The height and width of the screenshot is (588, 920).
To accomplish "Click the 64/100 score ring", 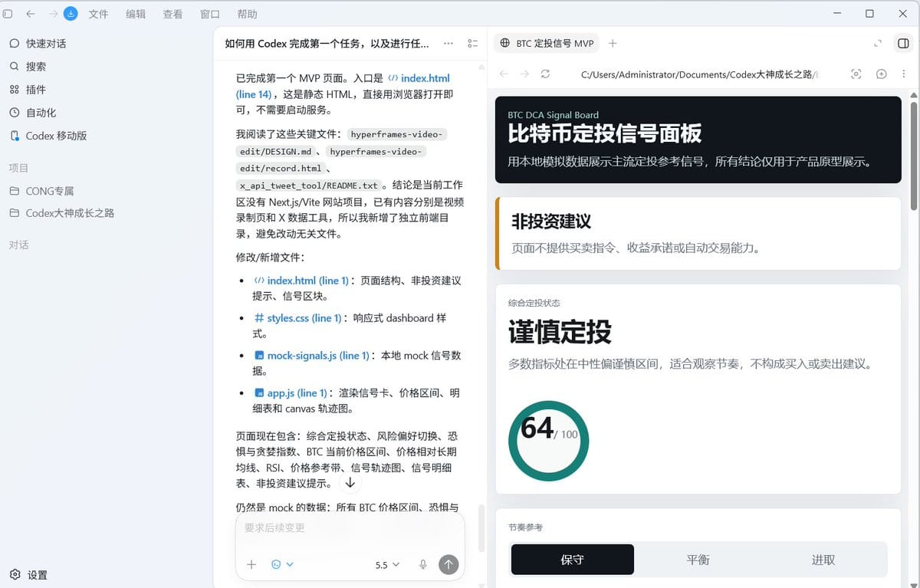I will tap(549, 441).
